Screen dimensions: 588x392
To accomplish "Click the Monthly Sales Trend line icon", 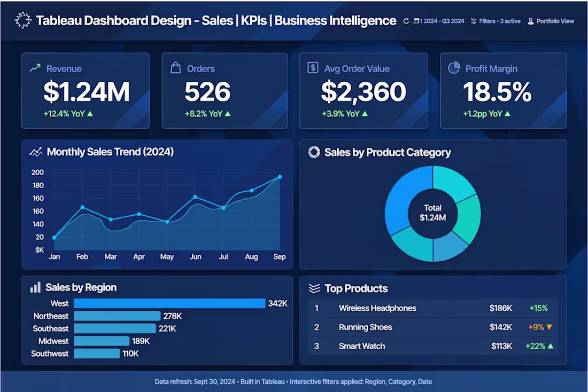I will (x=36, y=152).
